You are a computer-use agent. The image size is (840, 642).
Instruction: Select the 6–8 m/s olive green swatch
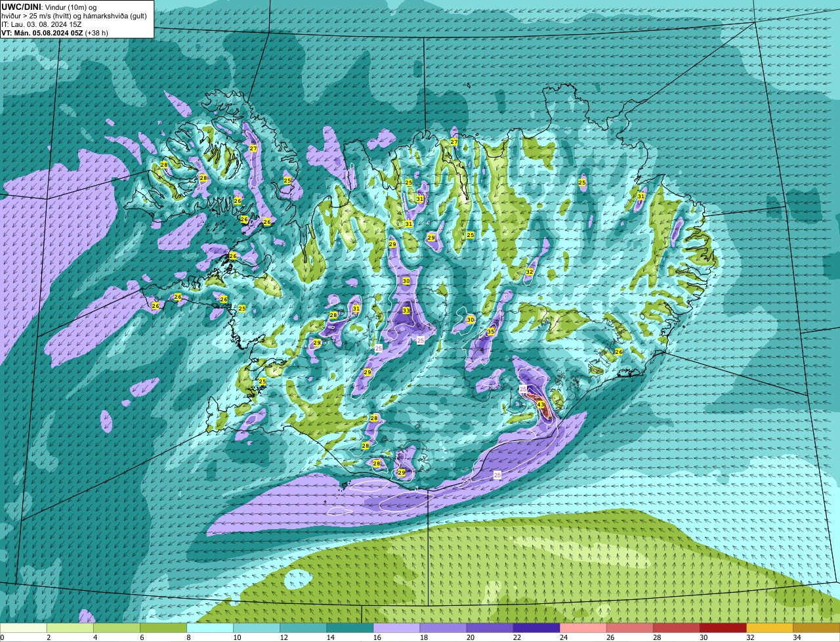tap(163, 628)
